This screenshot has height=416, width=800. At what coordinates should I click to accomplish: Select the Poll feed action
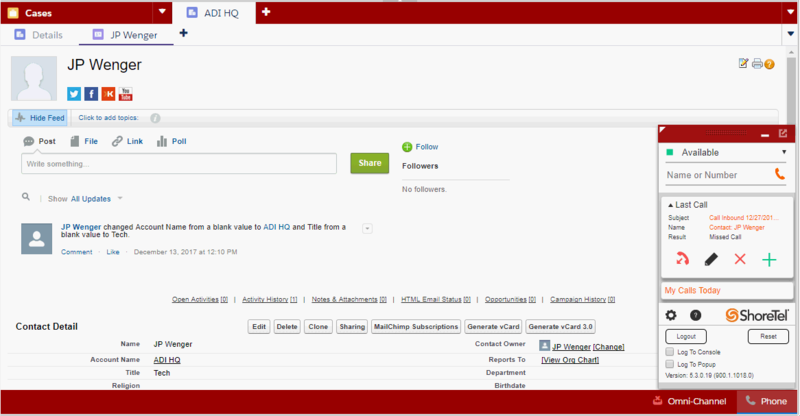171,141
